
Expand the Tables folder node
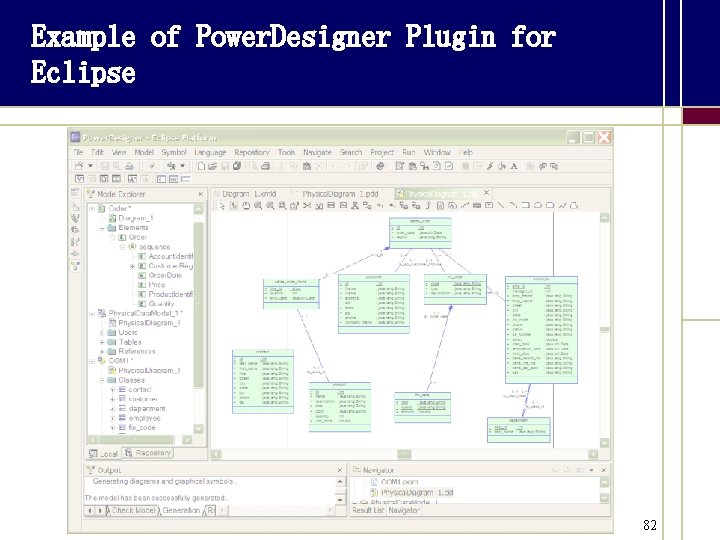coord(102,342)
